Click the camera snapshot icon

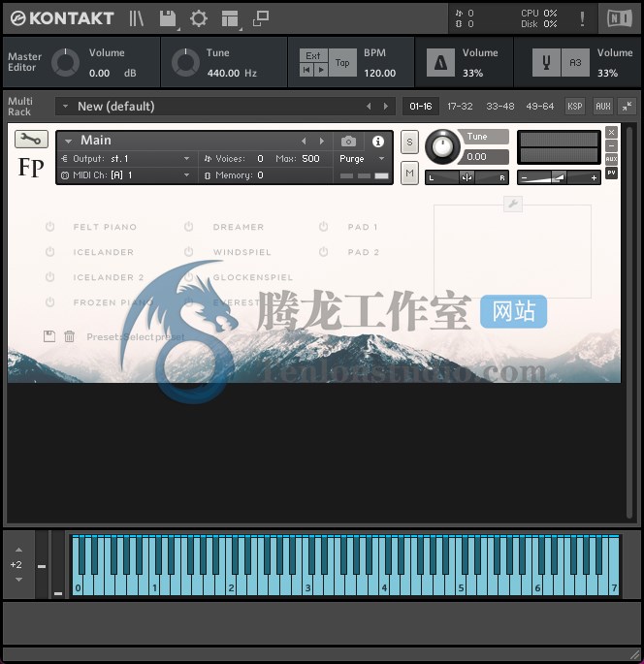coord(349,141)
